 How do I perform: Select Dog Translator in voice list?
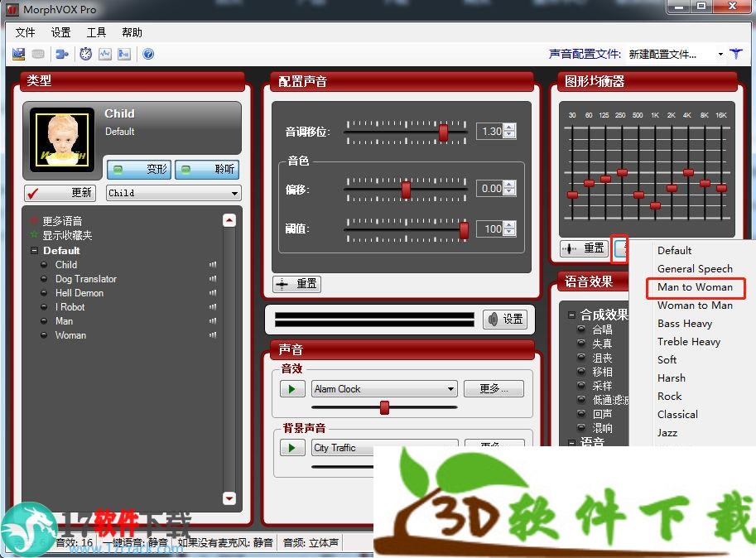point(86,279)
